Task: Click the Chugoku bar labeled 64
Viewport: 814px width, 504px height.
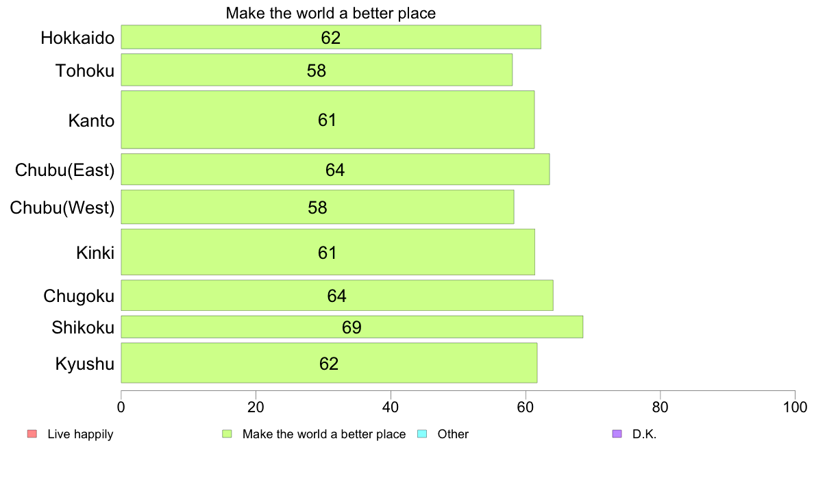Action: (x=337, y=295)
